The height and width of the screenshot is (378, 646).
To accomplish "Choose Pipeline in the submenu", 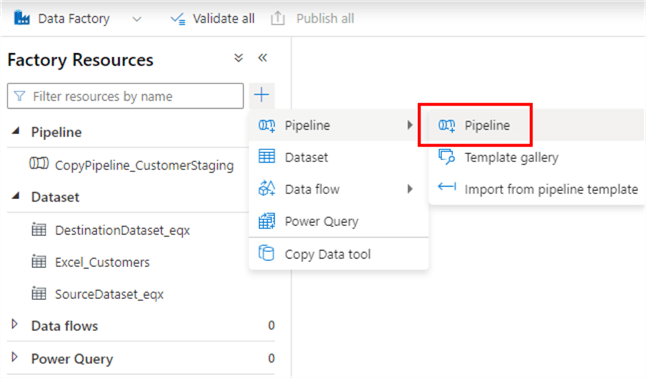I will pos(536,125).
